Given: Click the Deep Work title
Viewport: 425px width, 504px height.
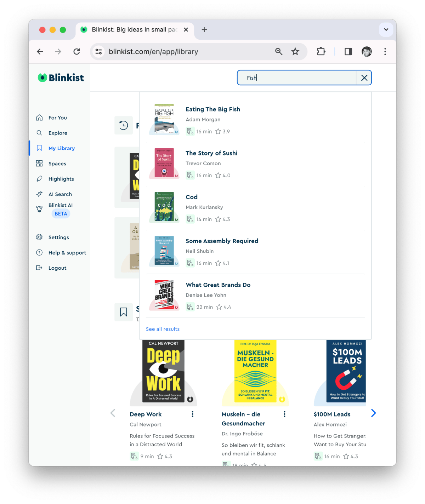Looking at the screenshot, I should (146, 414).
